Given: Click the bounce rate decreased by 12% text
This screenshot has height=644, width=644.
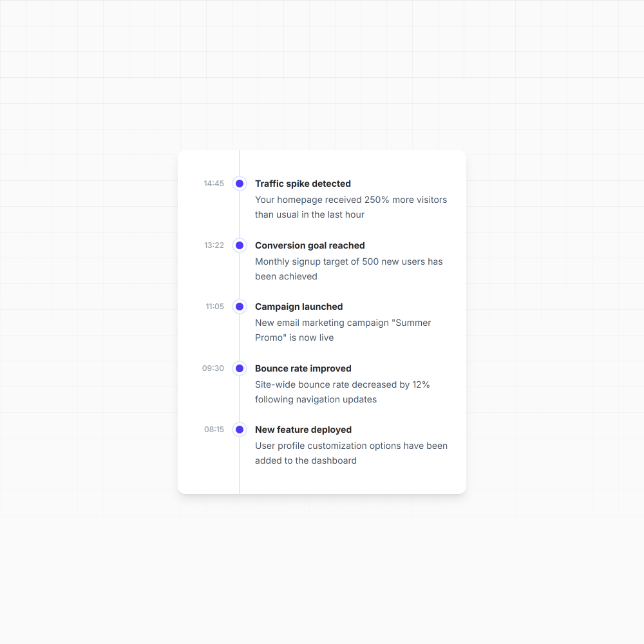Looking at the screenshot, I should click(x=342, y=392).
